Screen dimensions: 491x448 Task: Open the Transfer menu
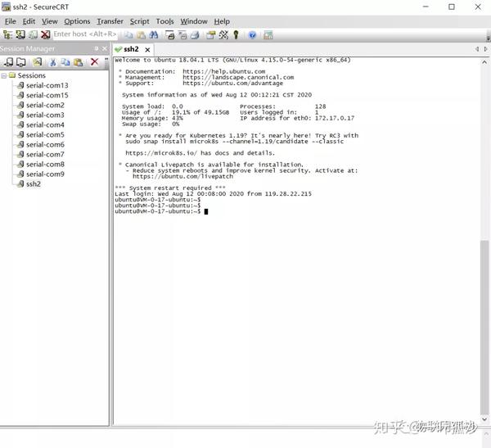(110, 21)
